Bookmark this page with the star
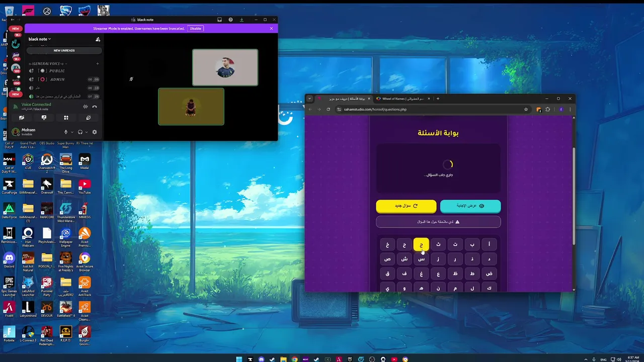The width and height of the screenshot is (644, 362). pos(526,109)
